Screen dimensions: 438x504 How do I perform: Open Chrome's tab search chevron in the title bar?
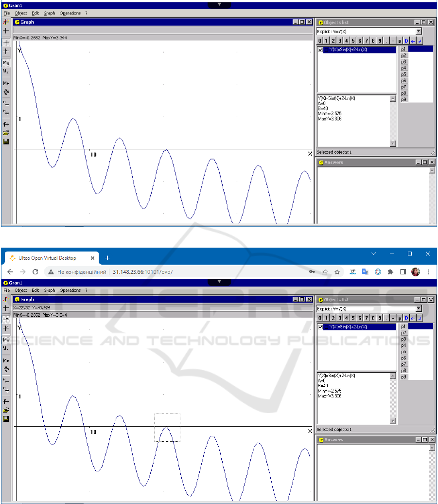(x=373, y=254)
